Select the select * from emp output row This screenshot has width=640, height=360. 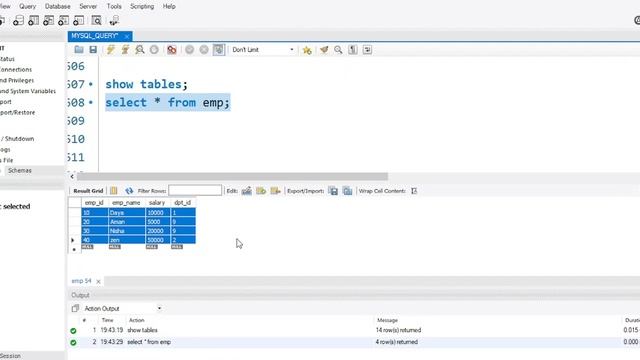click(x=353, y=342)
